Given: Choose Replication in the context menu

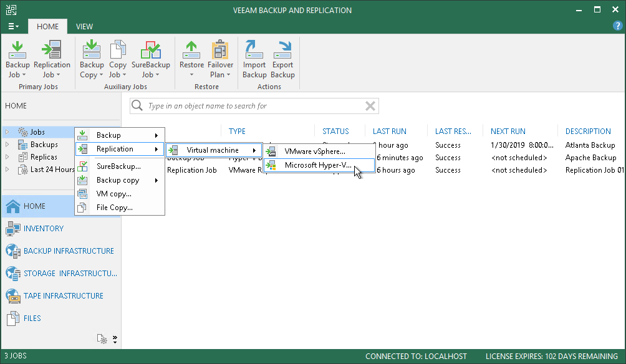Looking at the screenshot, I should click(120, 149).
